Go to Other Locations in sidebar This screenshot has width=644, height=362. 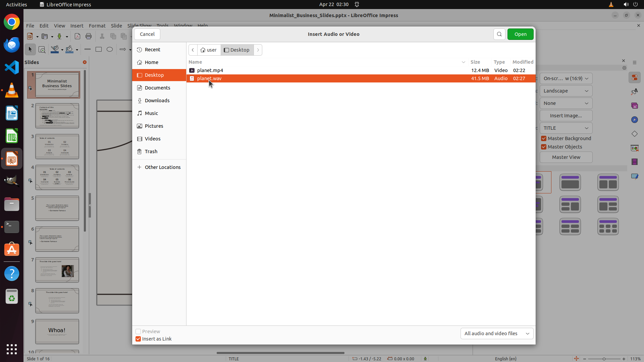[x=162, y=167]
